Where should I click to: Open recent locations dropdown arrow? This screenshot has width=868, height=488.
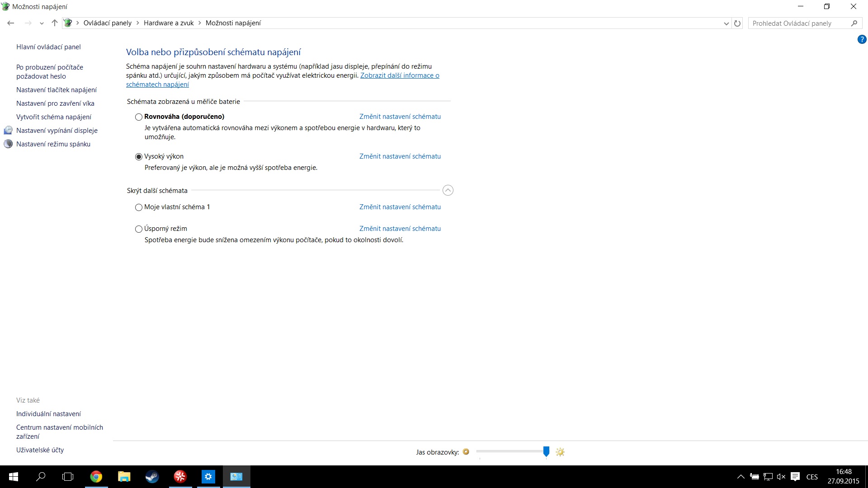pyautogui.click(x=42, y=23)
